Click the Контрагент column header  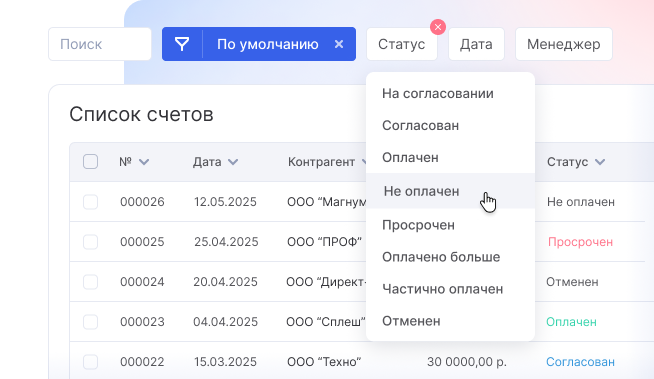point(321,162)
